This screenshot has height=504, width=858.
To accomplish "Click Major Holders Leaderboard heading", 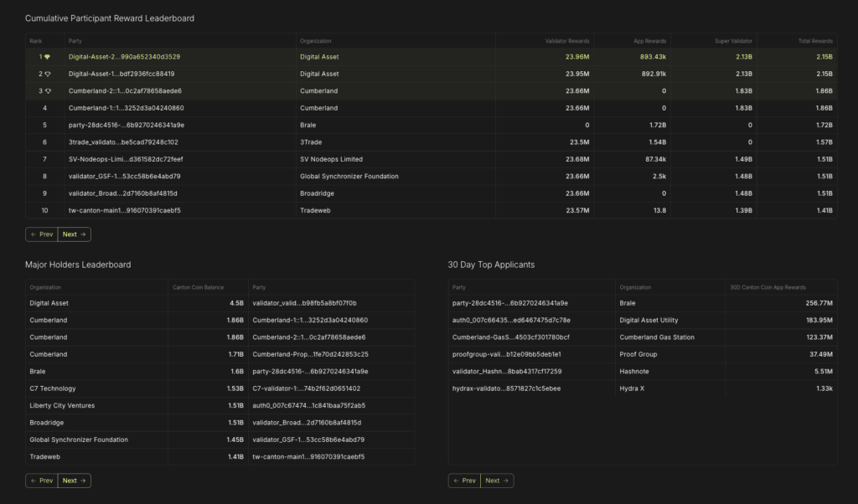I will tap(78, 265).
